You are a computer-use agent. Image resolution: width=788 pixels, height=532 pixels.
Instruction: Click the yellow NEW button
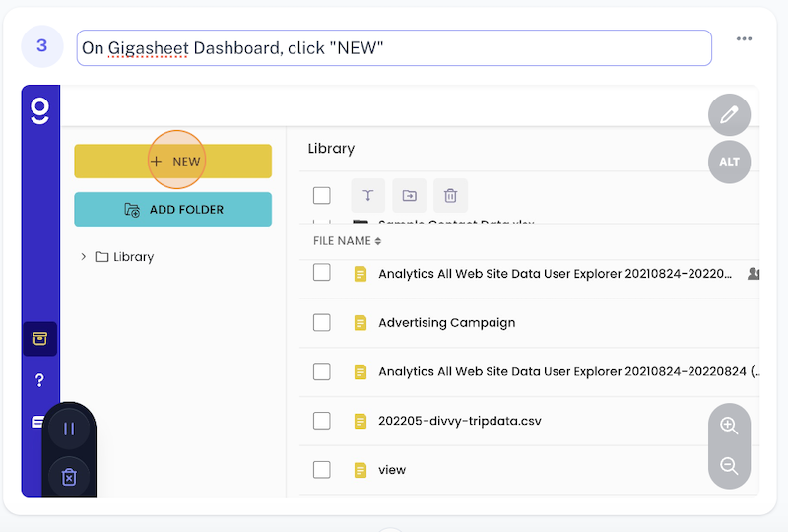coord(173,161)
